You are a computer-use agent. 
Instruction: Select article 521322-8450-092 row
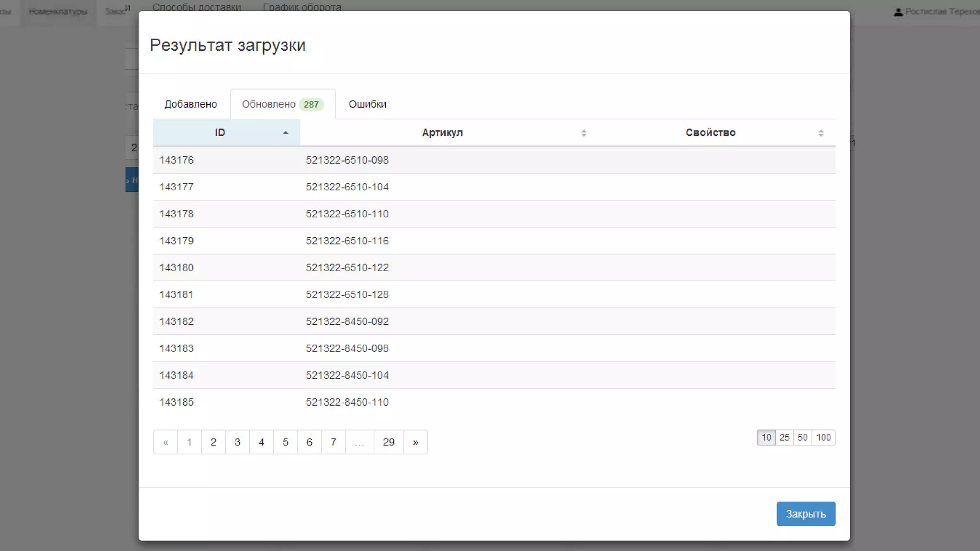click(x=347, y=321)
